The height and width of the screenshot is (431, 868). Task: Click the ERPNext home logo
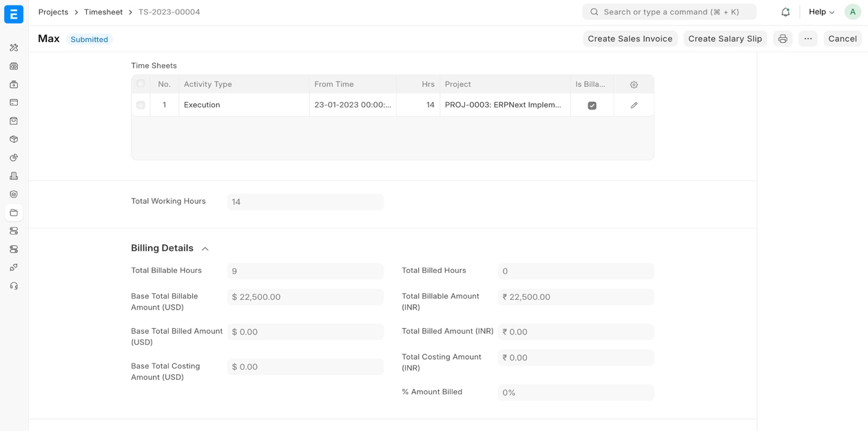tap(14, 14)
